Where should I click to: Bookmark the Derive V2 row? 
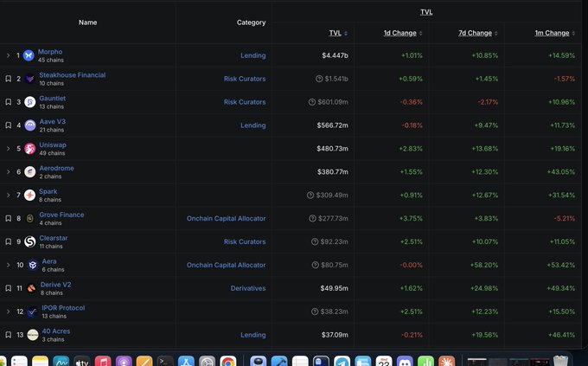(9, 288)
